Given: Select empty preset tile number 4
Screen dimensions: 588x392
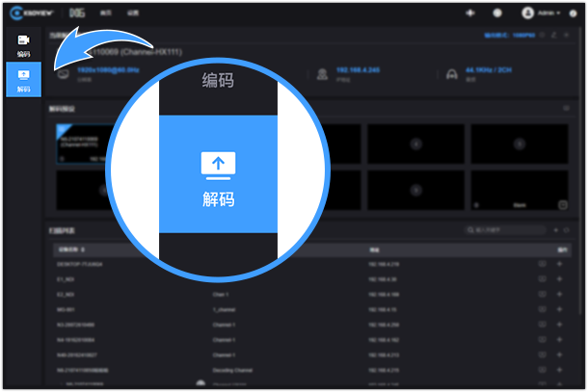Looking at the screenshot, I should [x=415, y=144].
